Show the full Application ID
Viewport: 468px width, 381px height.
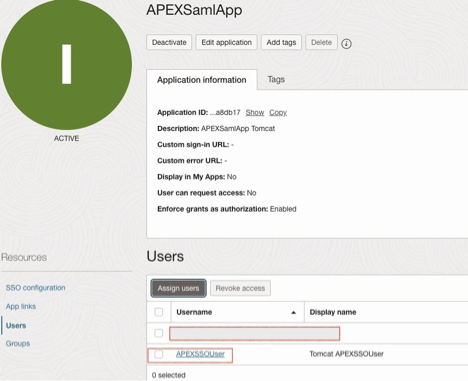(255, 113)
